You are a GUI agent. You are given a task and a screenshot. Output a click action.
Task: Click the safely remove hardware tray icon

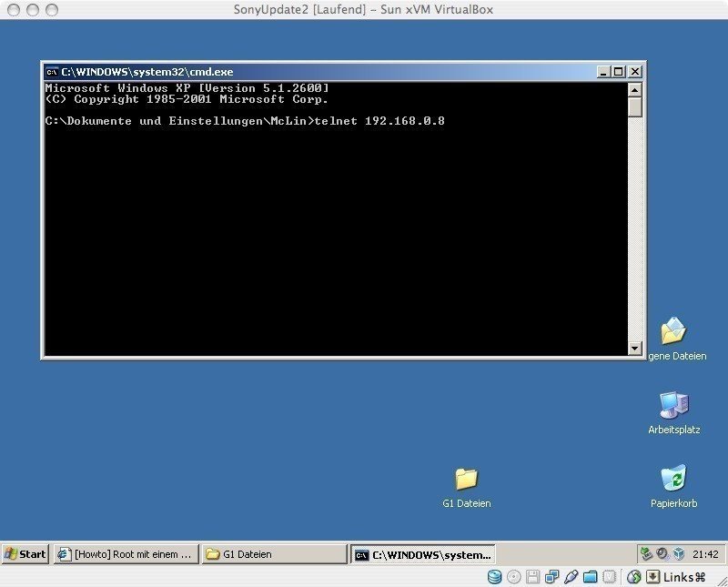pos(646,553)
